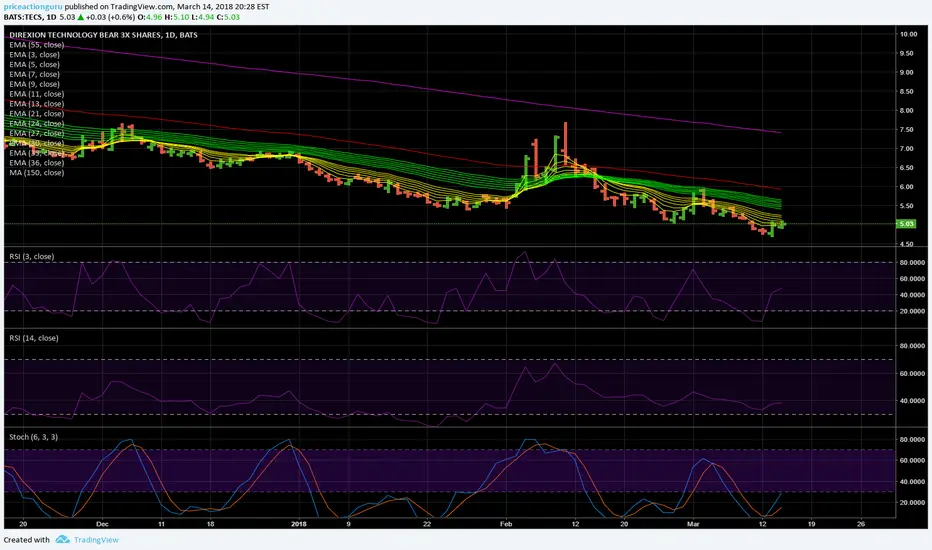This screenshot has height=550, width=932.
Task: Click the +0.03 (+0.6%) price change value
Action: (x=111, y=17)
